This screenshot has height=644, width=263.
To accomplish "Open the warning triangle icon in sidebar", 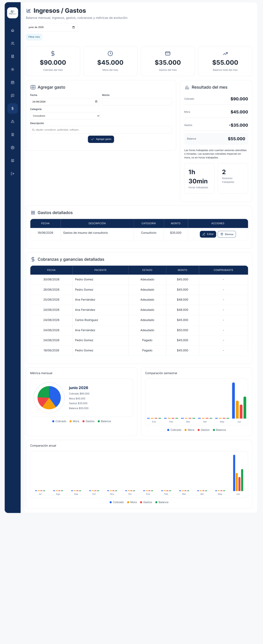I will pyautogui.click(x=13, y=122).
